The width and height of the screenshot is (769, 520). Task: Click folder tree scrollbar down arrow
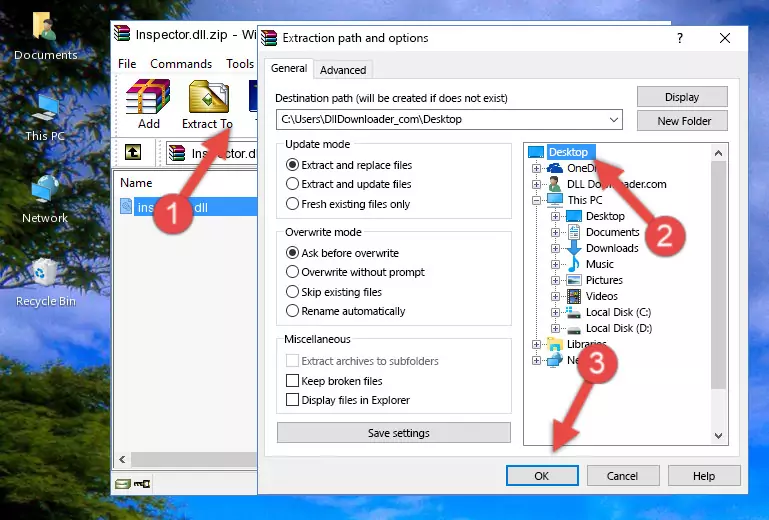718,436
